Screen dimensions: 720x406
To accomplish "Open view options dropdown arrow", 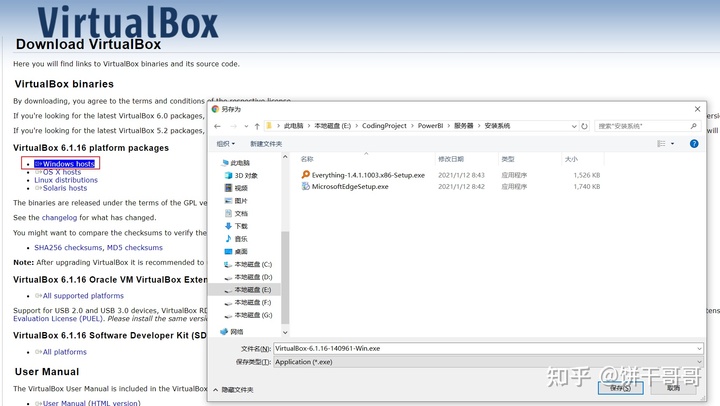I will coord(673,144).
